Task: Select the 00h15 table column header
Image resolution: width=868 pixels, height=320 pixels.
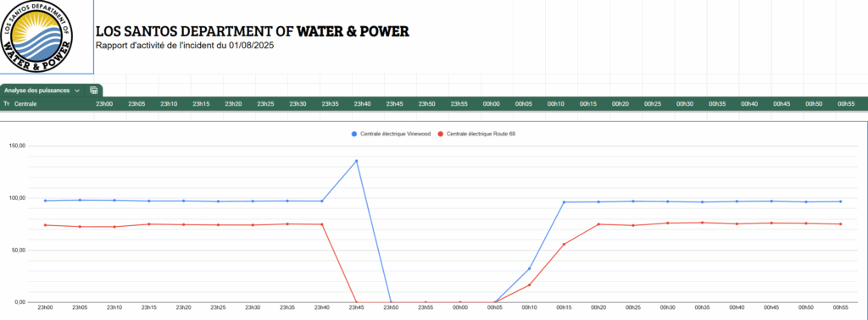Action: tap(588, 104)
